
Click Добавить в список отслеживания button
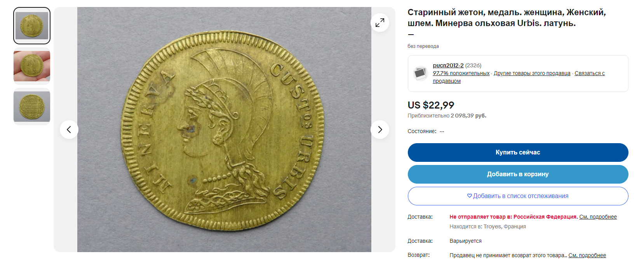coord(518,196)
